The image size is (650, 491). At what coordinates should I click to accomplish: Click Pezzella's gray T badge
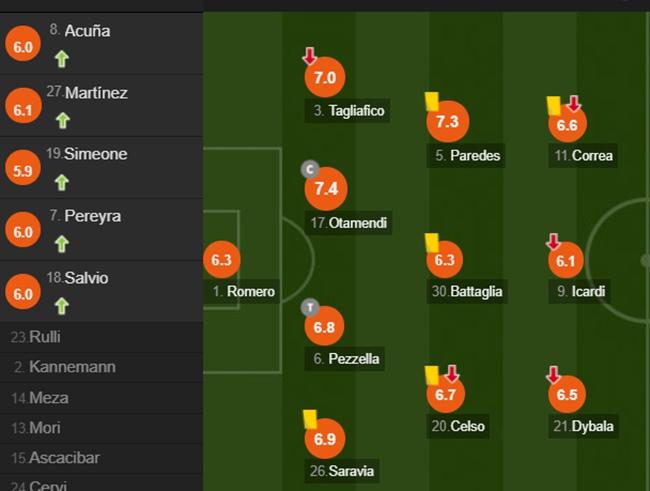point(310,307)
